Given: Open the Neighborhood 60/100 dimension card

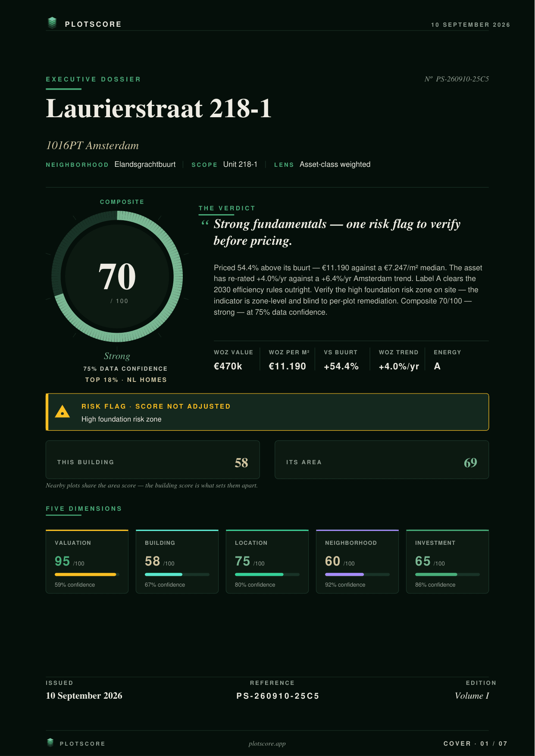Looking at the screenshot, I should tap(357, 562).
